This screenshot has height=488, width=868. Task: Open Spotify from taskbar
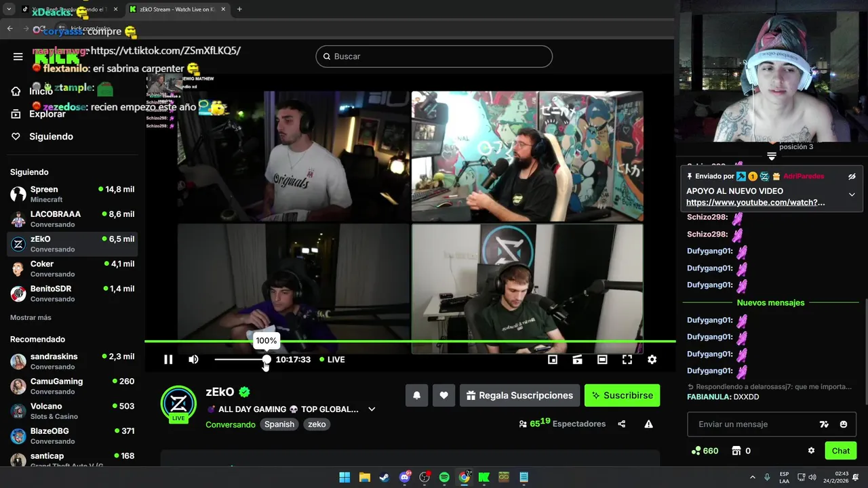444,477
